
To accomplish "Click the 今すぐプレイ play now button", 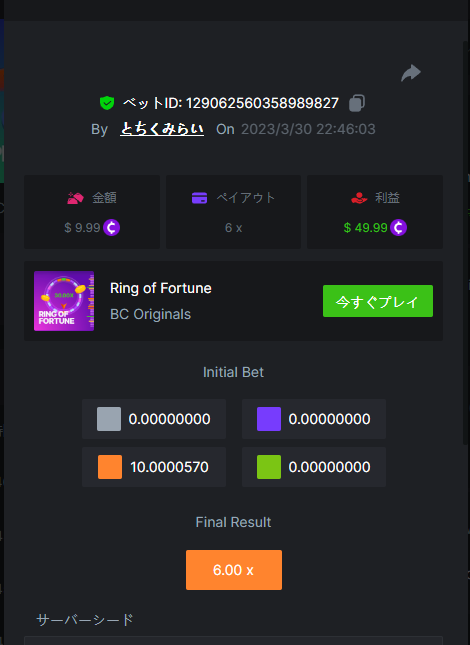I will (378, 301).
